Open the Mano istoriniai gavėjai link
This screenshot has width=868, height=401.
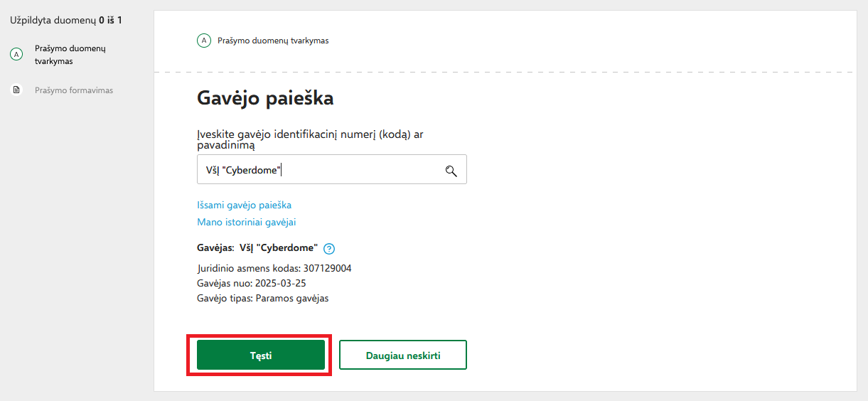(246, 222)
